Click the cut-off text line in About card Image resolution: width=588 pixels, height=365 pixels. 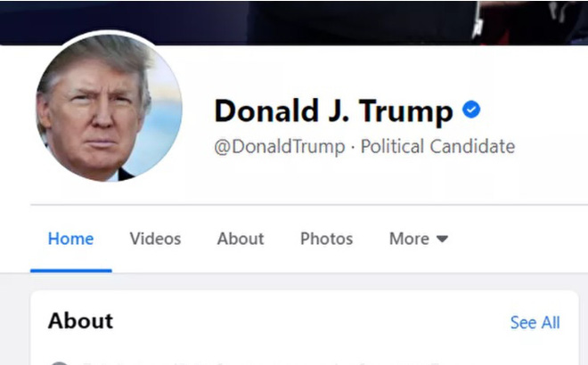pos(261,363)
